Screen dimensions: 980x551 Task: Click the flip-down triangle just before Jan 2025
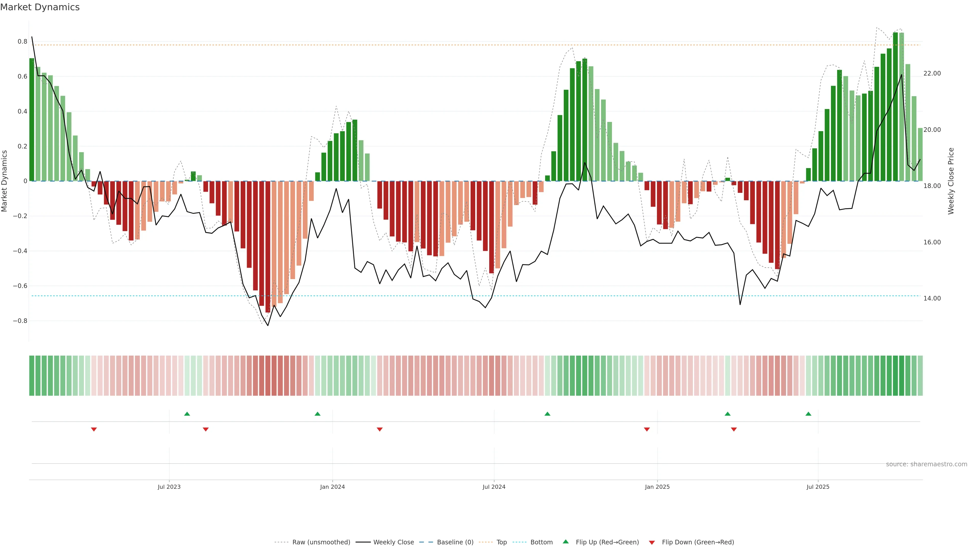647,429
